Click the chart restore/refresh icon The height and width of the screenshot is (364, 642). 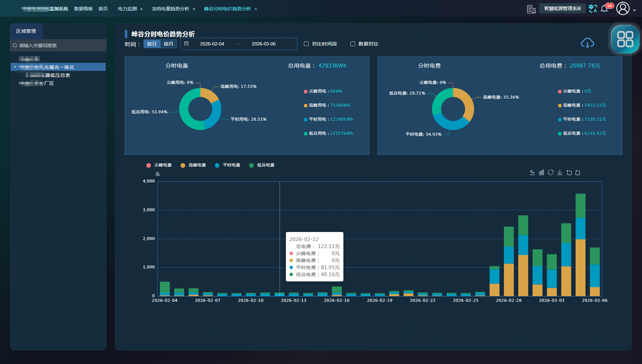(x=551, y=173)
